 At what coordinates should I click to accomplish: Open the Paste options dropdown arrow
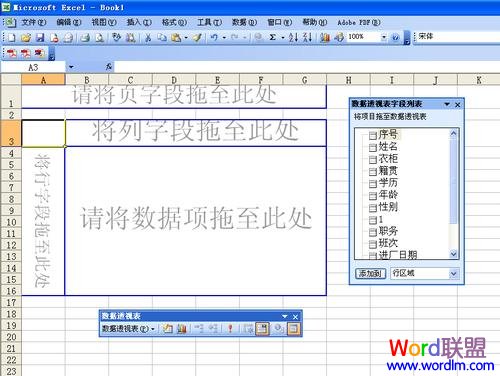click(x=186, y=37)
